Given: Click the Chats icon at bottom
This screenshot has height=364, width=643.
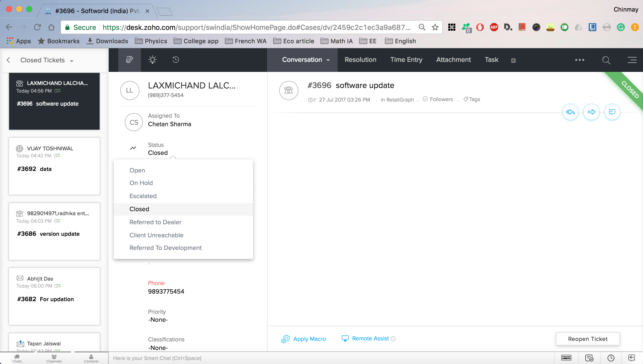Looking at the screenshot, I should 17,358.
